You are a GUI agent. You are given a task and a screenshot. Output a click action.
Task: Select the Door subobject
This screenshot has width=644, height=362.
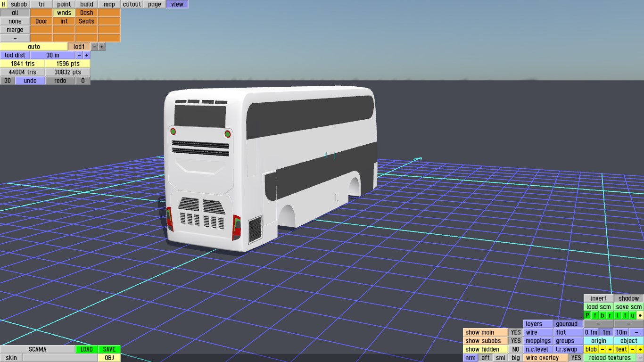point(41,21)
